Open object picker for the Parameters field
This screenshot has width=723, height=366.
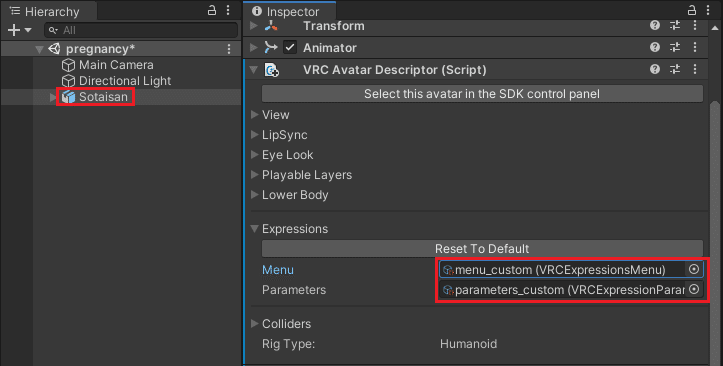(694, 289)
